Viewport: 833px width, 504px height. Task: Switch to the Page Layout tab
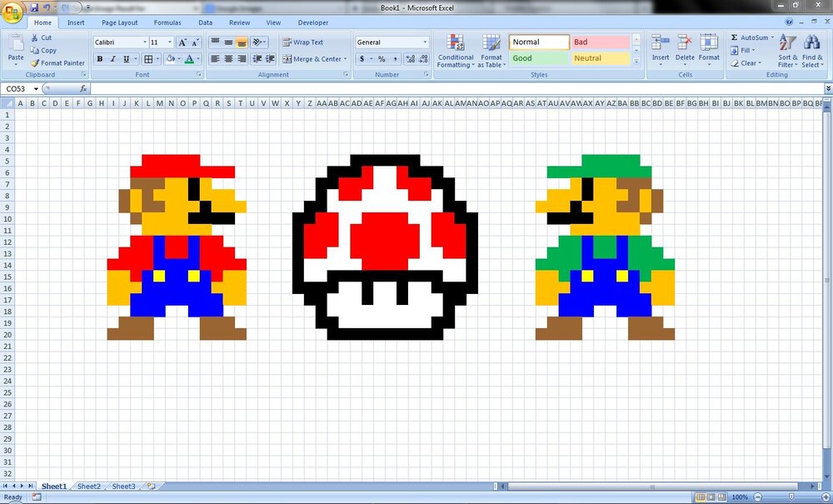pos(119,22)
